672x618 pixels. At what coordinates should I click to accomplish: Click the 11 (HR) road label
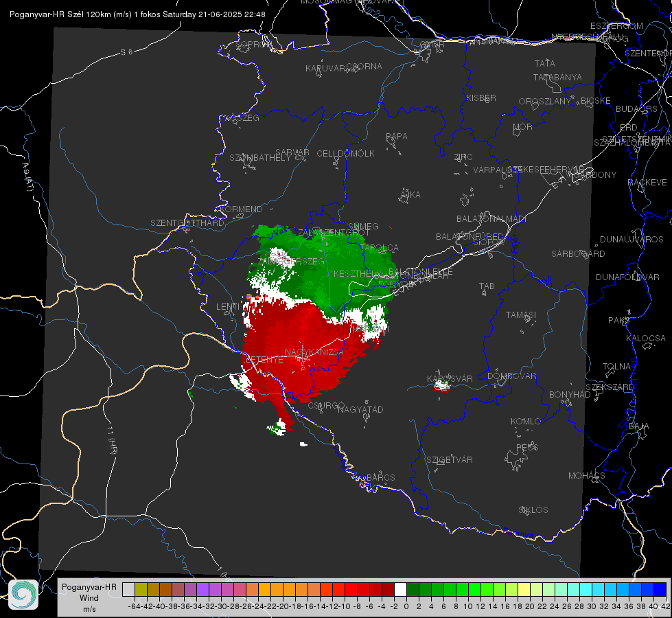click(111, 440)
